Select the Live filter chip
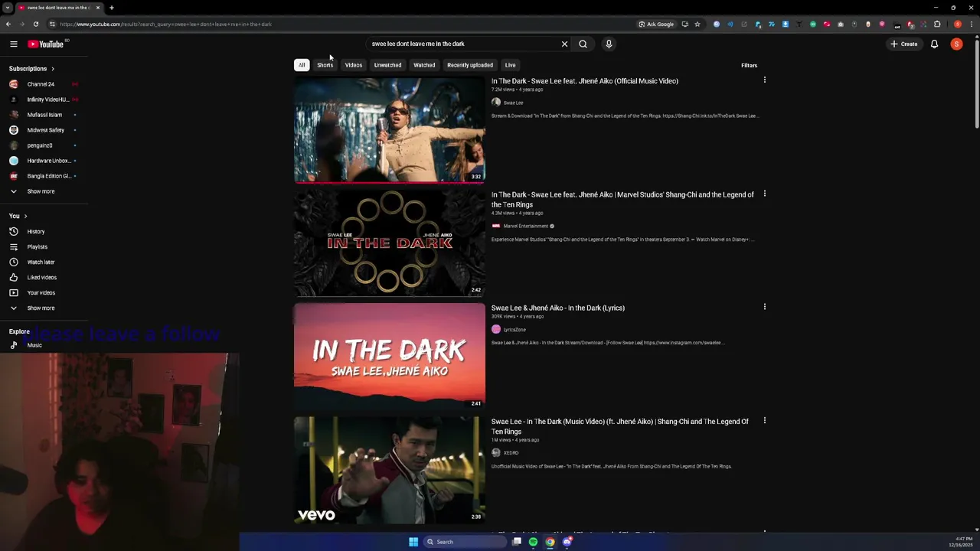 pos(510,65)
